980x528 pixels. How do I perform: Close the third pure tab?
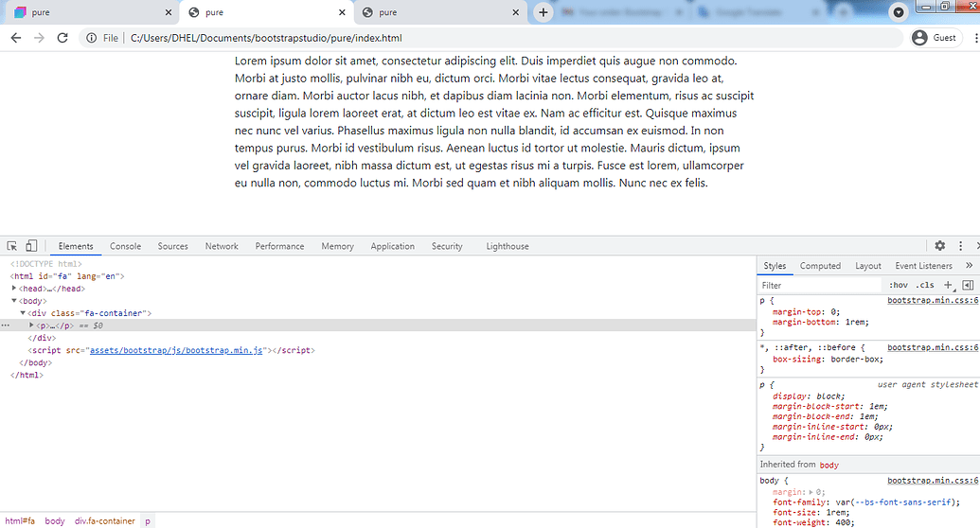coord(516,12)
